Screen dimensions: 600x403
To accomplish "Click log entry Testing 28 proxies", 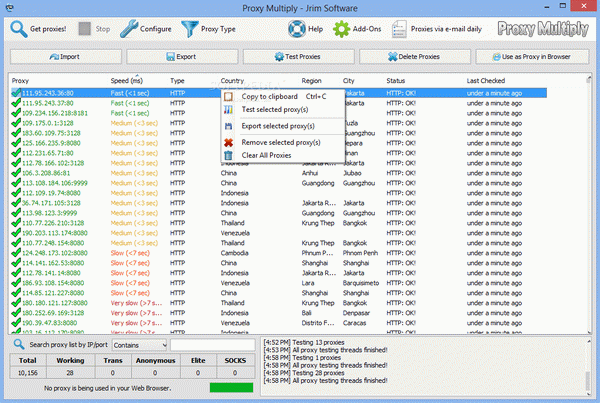I will tap(304, 373).
